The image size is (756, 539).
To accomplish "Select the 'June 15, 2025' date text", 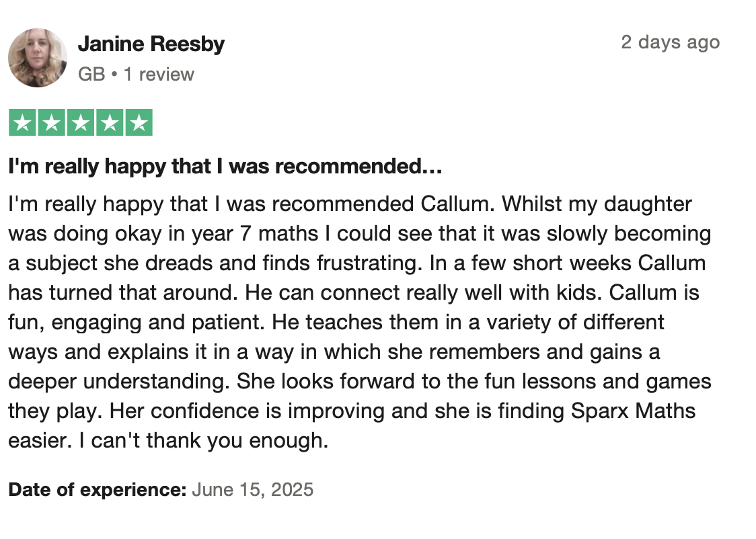I will pyautogui.click(x=253, y=489).
